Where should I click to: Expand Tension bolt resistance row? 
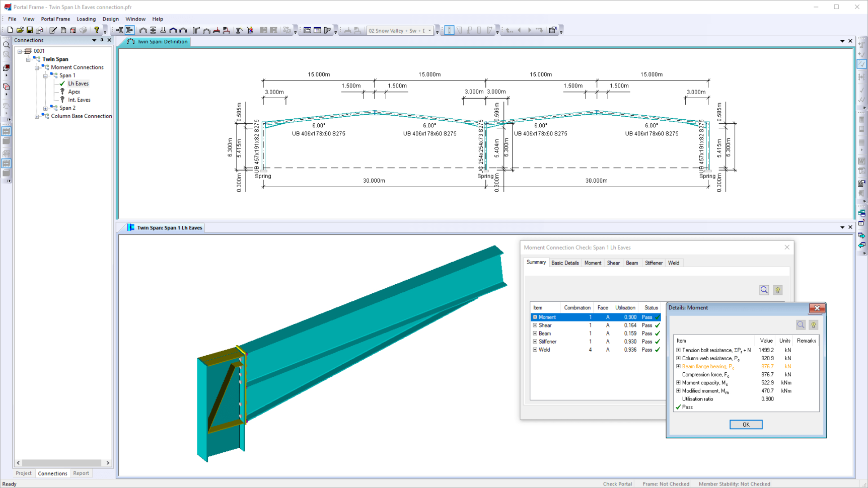coord(678,350)
